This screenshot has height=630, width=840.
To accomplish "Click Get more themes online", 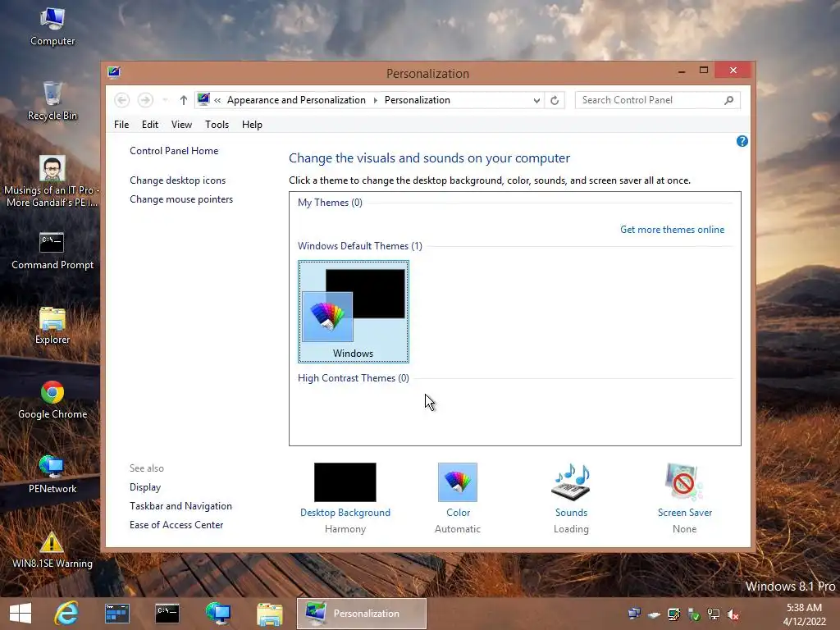I will click(x=672, y=230).
